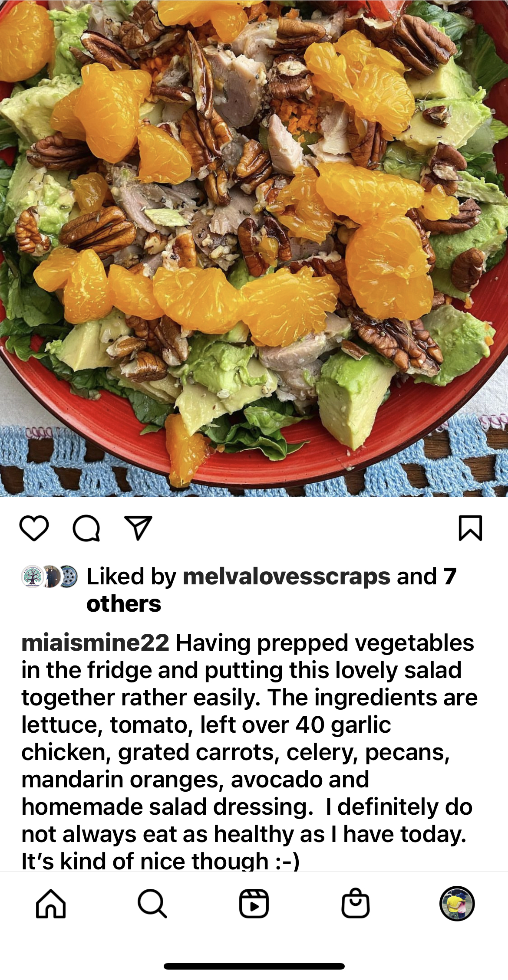Save post with the bookmark icon

click(x=470, y=528)
